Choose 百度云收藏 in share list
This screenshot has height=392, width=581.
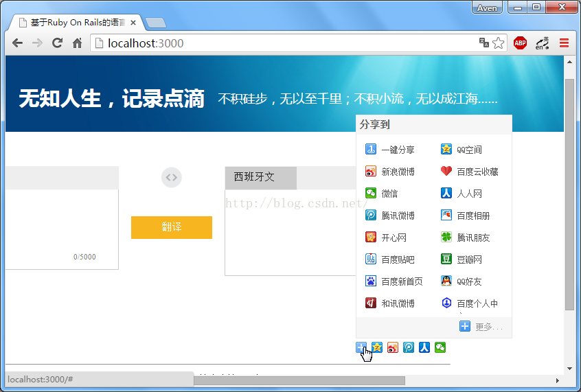[470, 171]
